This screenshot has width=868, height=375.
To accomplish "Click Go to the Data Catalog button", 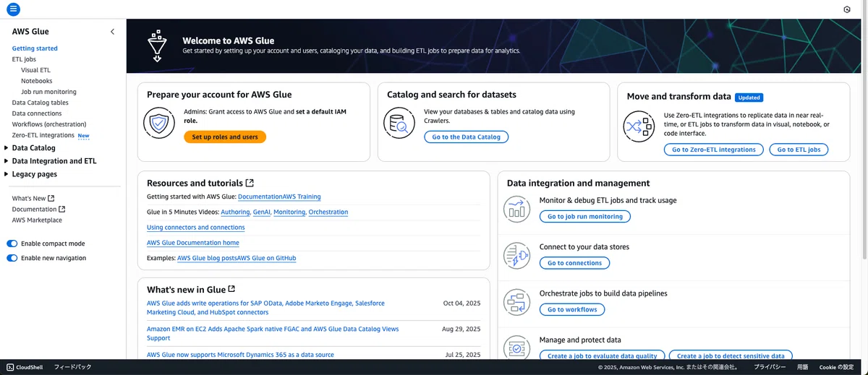I will click(467, 137).
